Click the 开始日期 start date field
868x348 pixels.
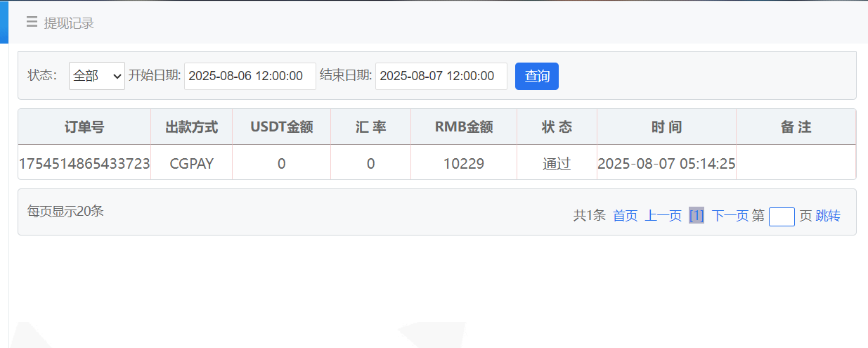[250, 76]
